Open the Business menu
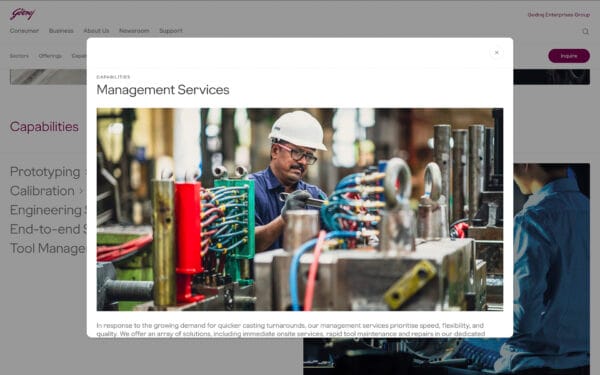 pyautogui.click(x=61, y=31)
